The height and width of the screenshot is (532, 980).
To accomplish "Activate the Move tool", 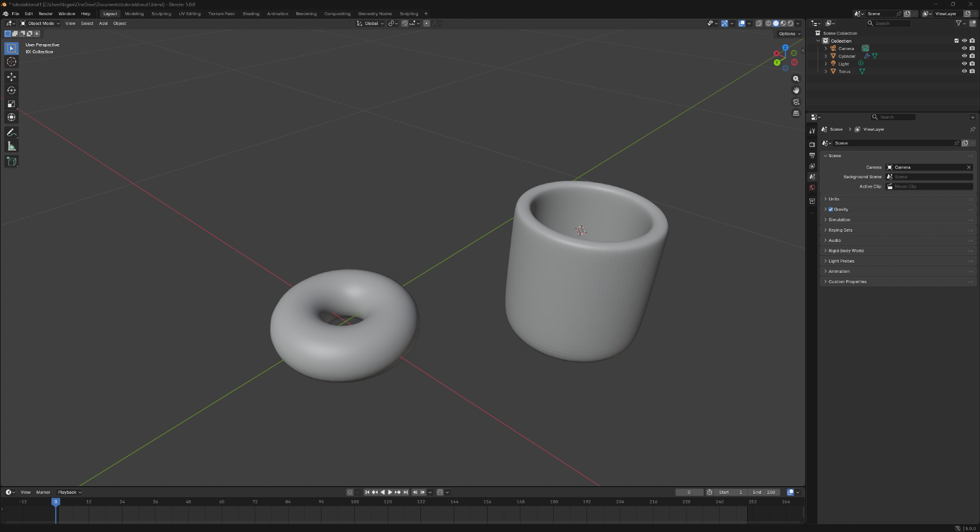I will pyautogui.click(x=11, y=77).
